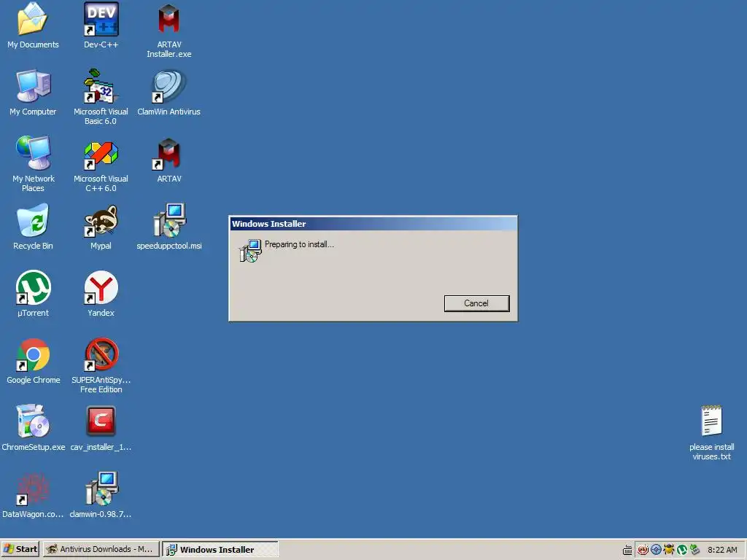This screenshot has width=747, height=560.
Task: Select the Mypal raccoon shortcut
Action: tap(101, 220)
